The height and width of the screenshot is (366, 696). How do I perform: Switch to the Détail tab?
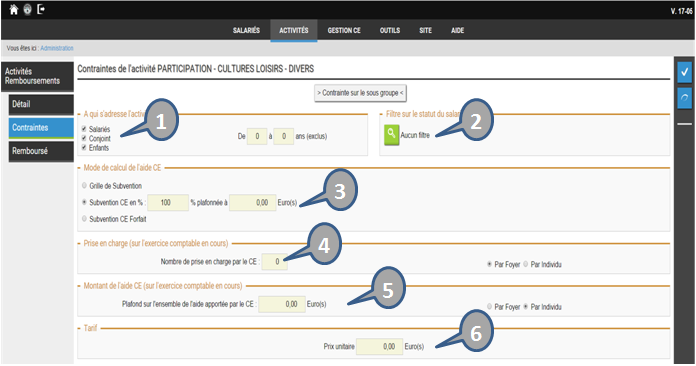(41, 105)
